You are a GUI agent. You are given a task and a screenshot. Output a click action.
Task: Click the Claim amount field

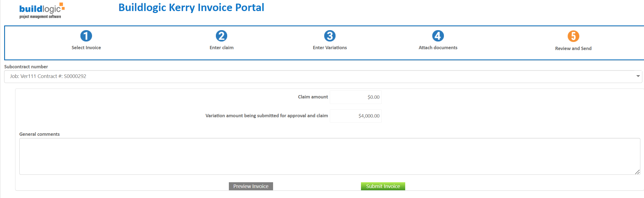point(356,97)
